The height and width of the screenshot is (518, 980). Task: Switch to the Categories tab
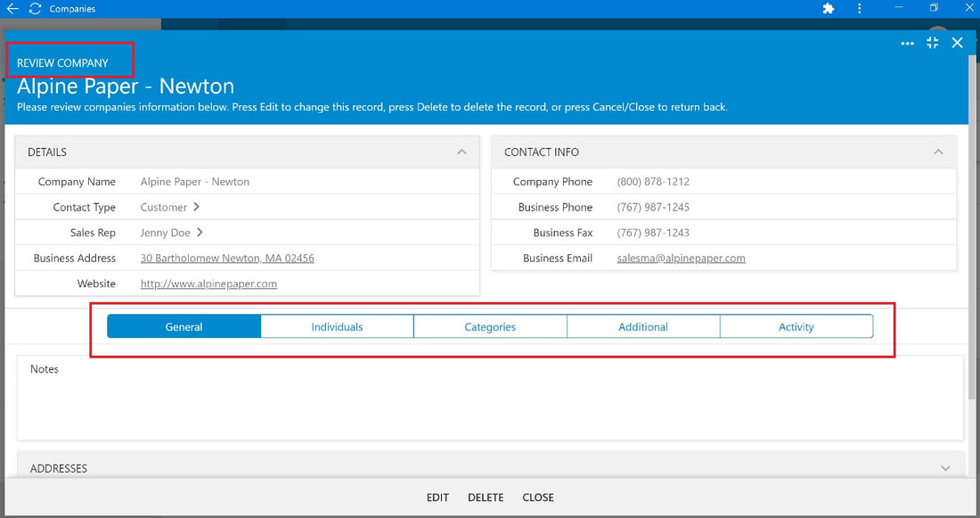(x=490, y=326)
